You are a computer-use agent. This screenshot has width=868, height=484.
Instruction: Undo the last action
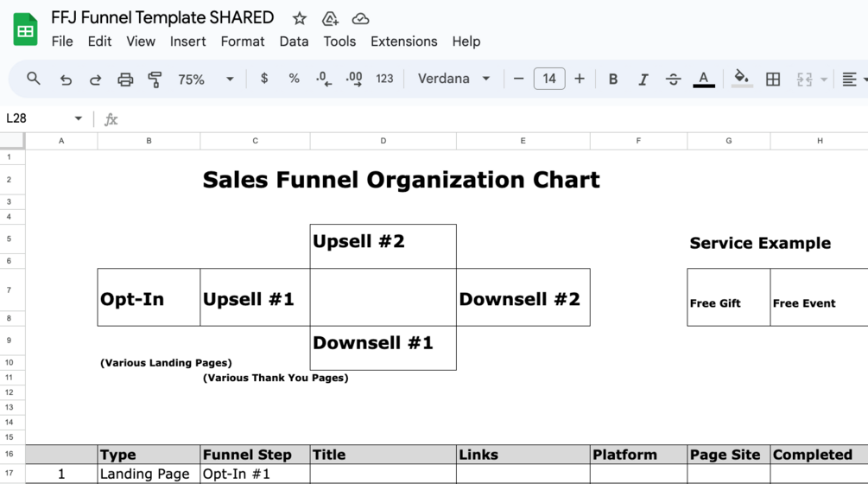tap(66, 79)
